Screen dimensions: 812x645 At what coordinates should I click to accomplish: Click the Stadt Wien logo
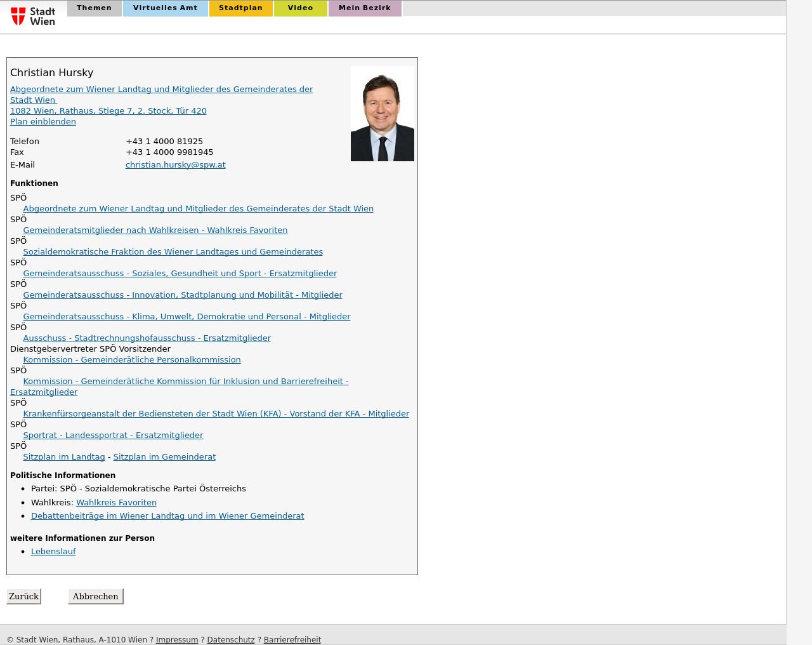[x=33, y=16]
